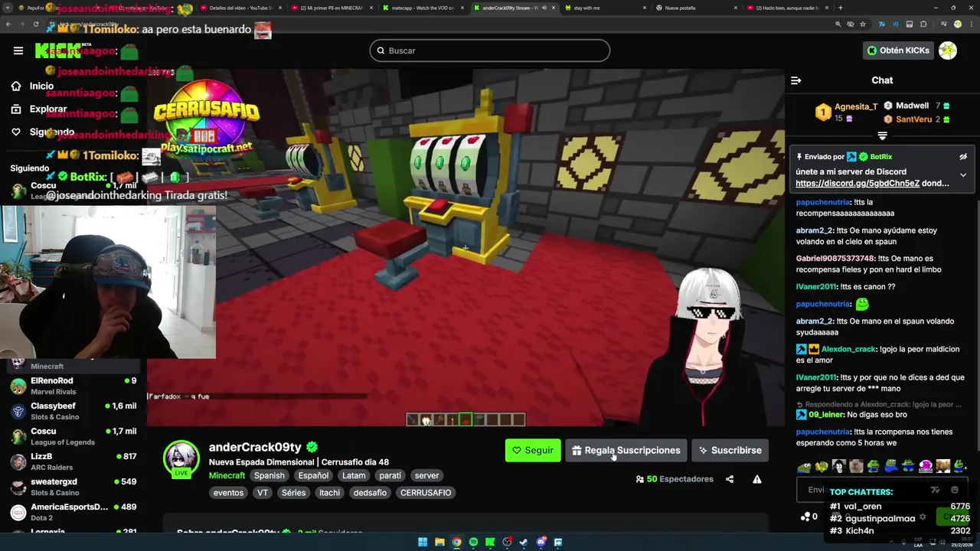Open the hamburger sidebar menu

[x=18, y=51]
